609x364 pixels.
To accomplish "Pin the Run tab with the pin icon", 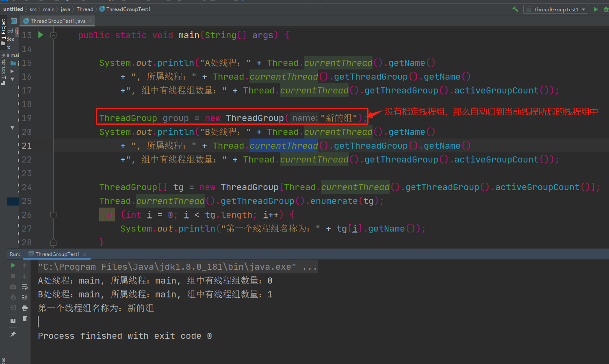I will 13,334.
